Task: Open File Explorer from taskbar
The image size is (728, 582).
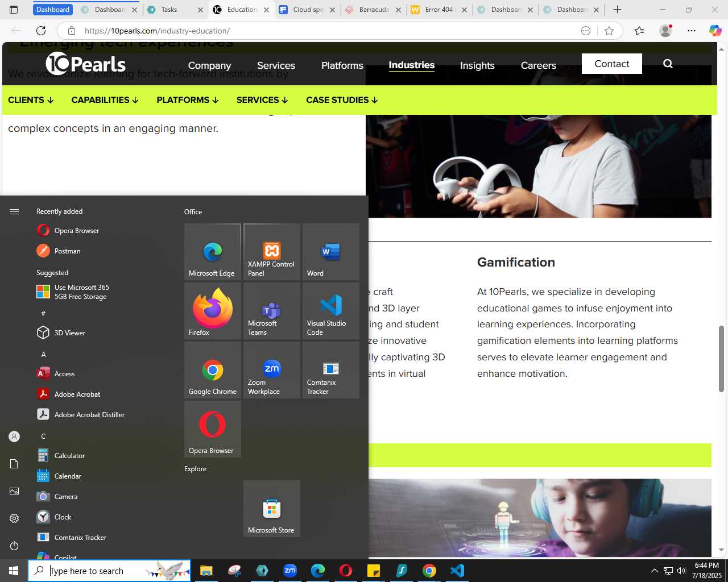Action: pos(206,571)
